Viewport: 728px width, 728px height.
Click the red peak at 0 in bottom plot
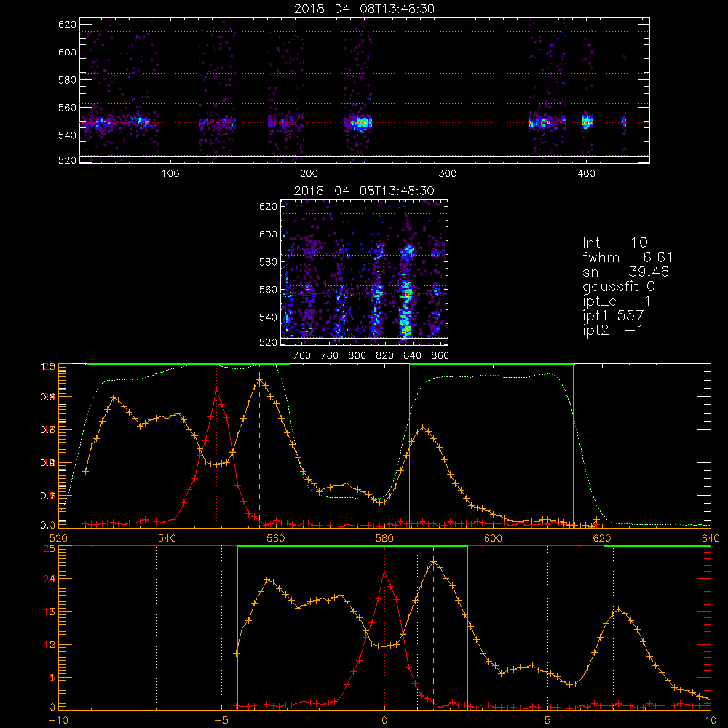(x=384, y=571)
